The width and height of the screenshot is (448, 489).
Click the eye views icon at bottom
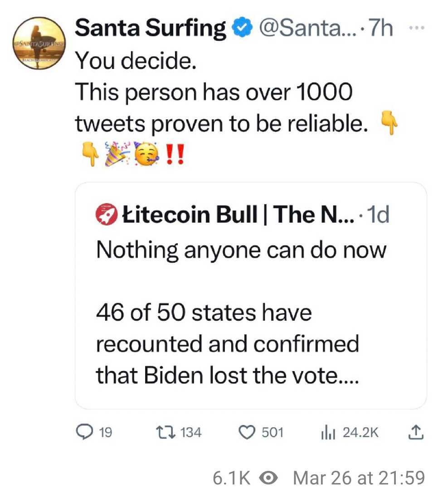(268, 478)
